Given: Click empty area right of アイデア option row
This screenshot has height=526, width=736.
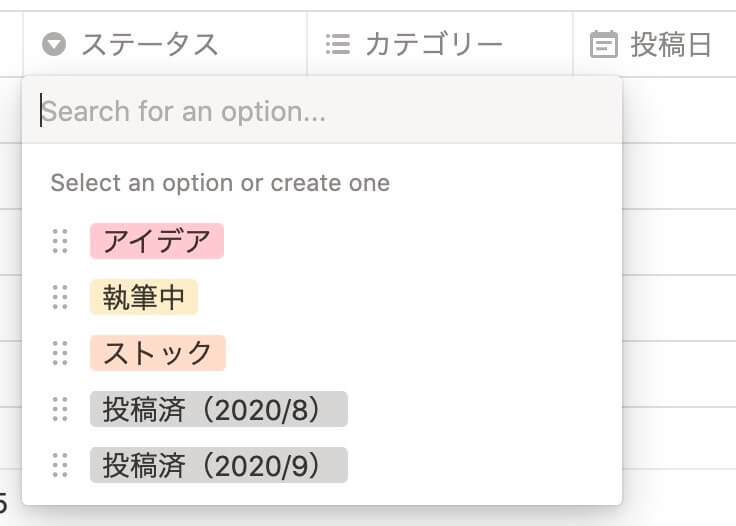Looking at the screenshot, I should [422, 241].
